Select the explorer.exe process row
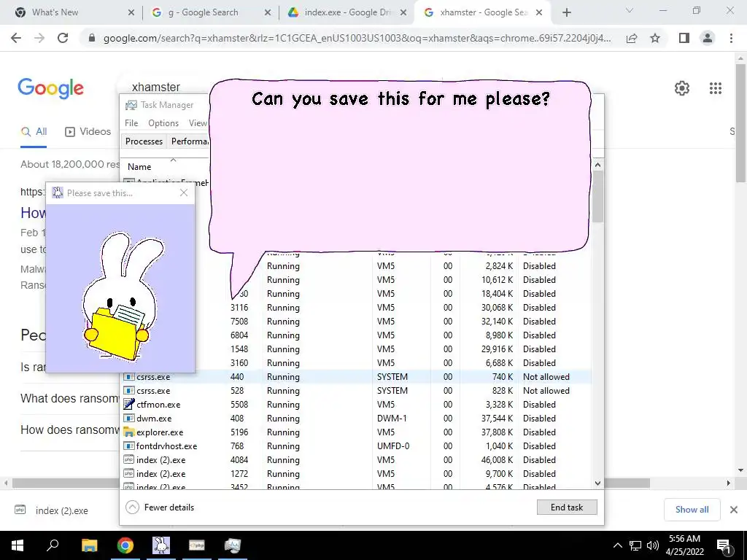 356,432
